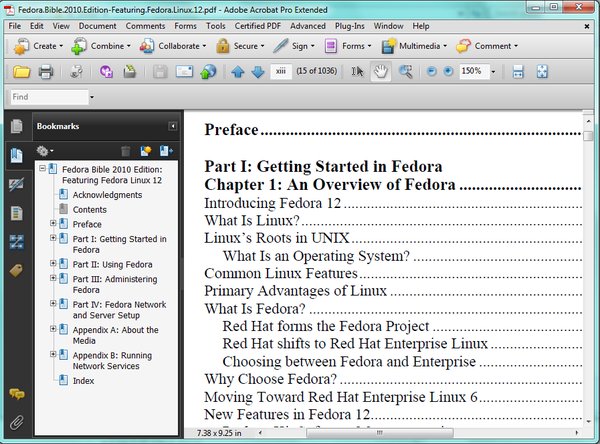Expand Part III: Administering Fedora bookmark
600x444 pixels.
point(53,278)
